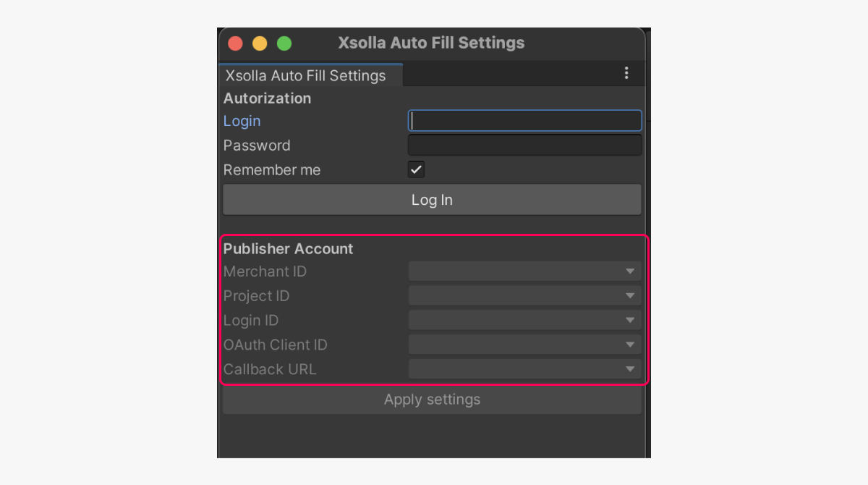Expand the OAuth Client ID dropdown

(x=525, y=345)
